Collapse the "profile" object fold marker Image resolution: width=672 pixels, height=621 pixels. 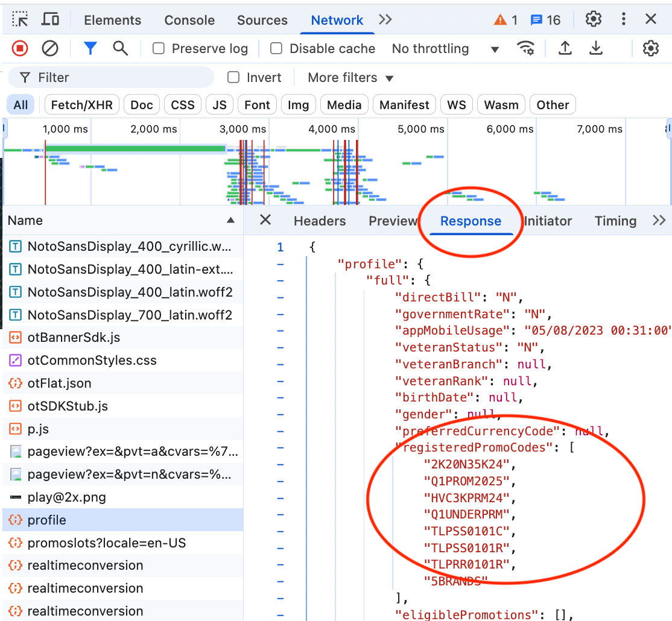pyautogui.click(x=281, y=264)
